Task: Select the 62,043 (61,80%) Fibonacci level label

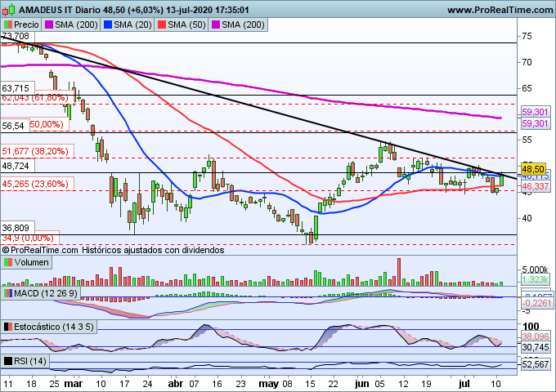Action: (34, 98)
